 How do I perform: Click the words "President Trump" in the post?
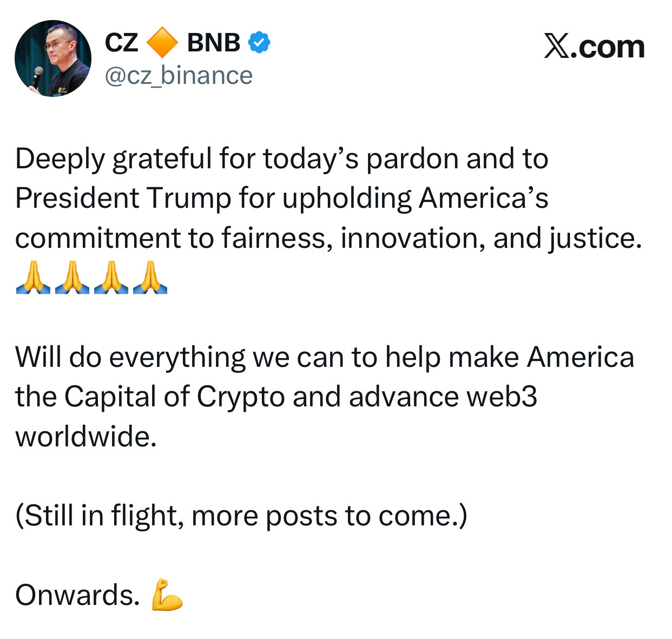(123, 198)
